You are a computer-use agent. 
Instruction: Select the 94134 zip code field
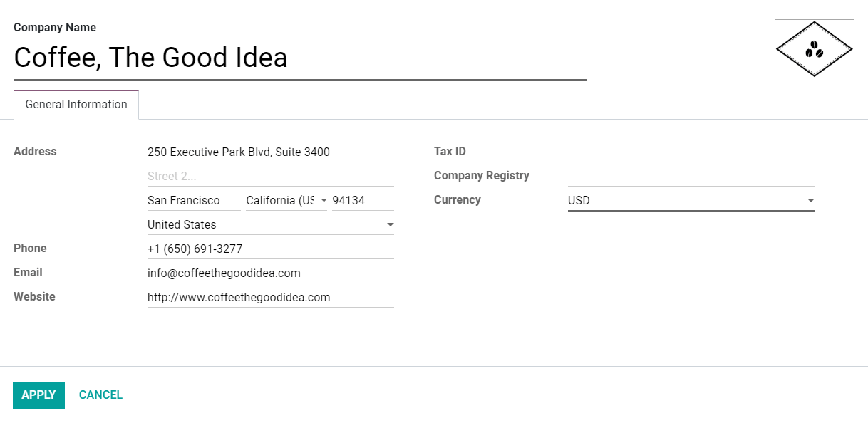coord(362,200)
